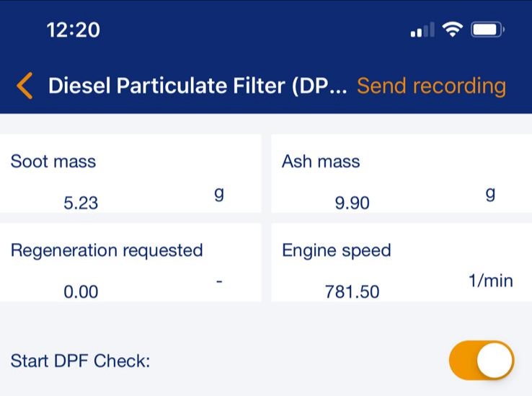Open the Engine speed card
532x396 pixels.
[401, 263]
